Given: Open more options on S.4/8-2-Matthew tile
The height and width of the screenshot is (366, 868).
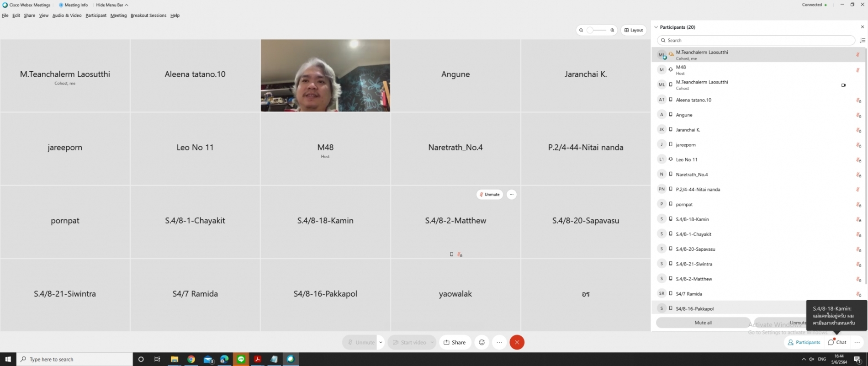Looking at the screenshot, I should tap(512, 195).
